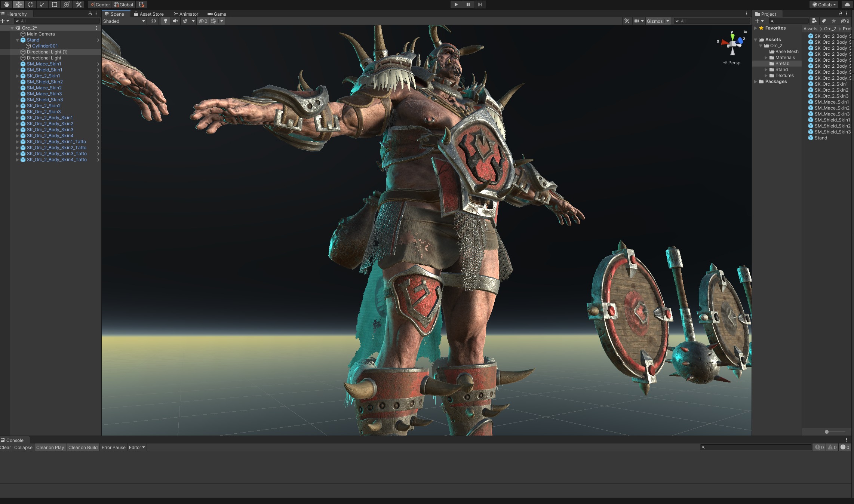The width and height of the screenshot is (854, 504).
Task: Toggle hidden objects visibility in Scene
Action: coord(203,21)
